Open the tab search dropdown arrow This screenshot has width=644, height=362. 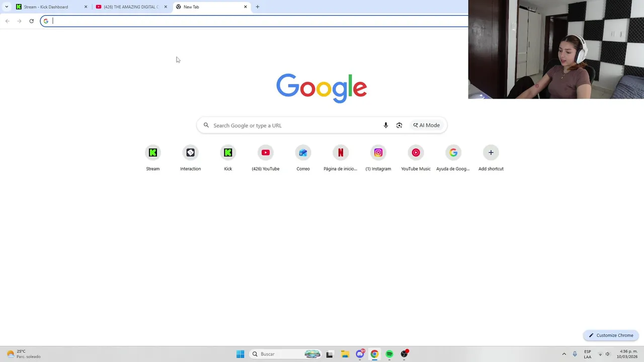7,7
